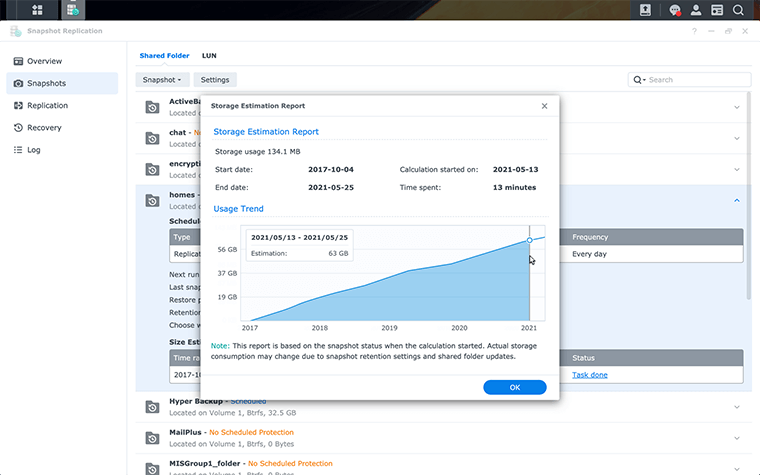This screenshot has height=475, width=760.
Task: Close the Storage Estimation Report dialog
Action: pos(544,105)
